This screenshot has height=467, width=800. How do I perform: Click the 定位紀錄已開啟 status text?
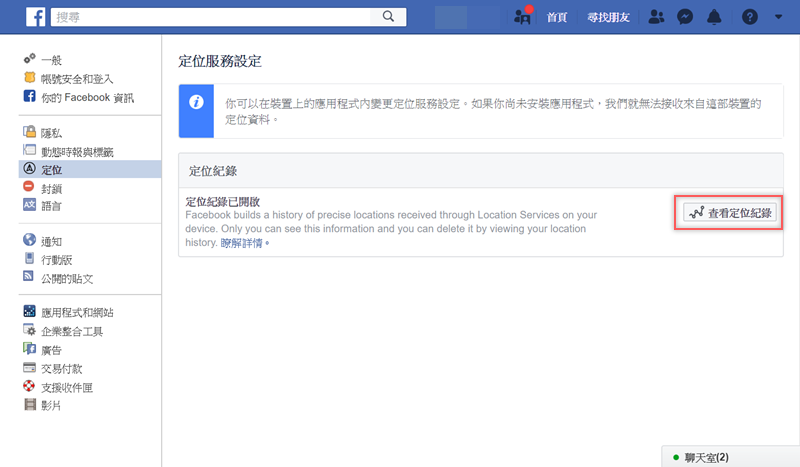pos(222,202)
